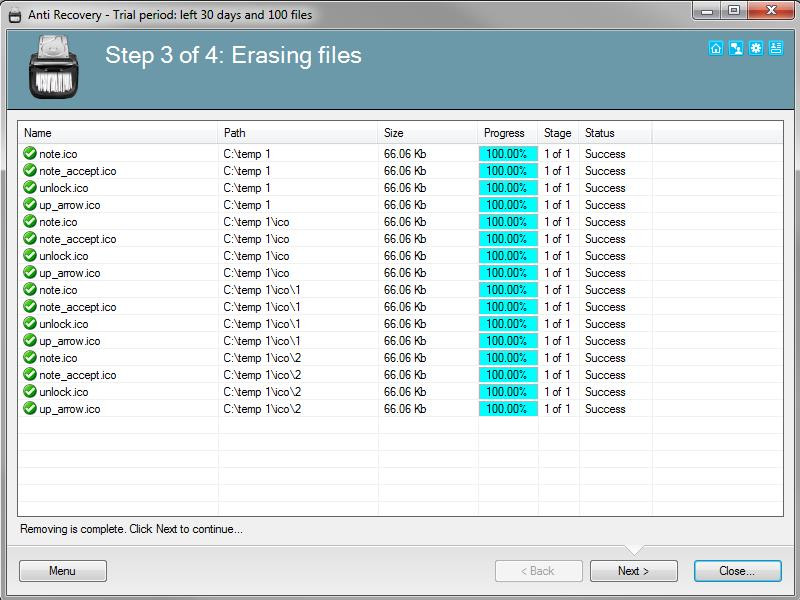Click green check icon for unlock.ico in C:\temp 1
Screen dimensions: 800x600
coord(30,187)
